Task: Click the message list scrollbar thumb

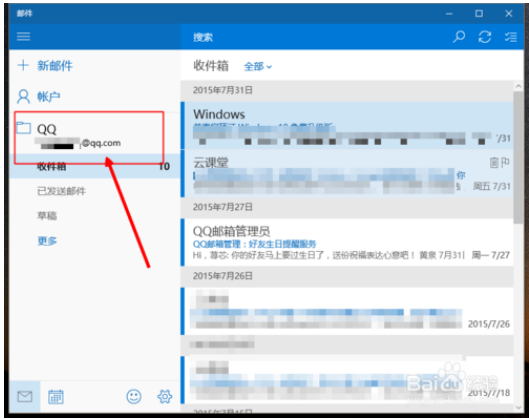Action: tap(518, 157)
